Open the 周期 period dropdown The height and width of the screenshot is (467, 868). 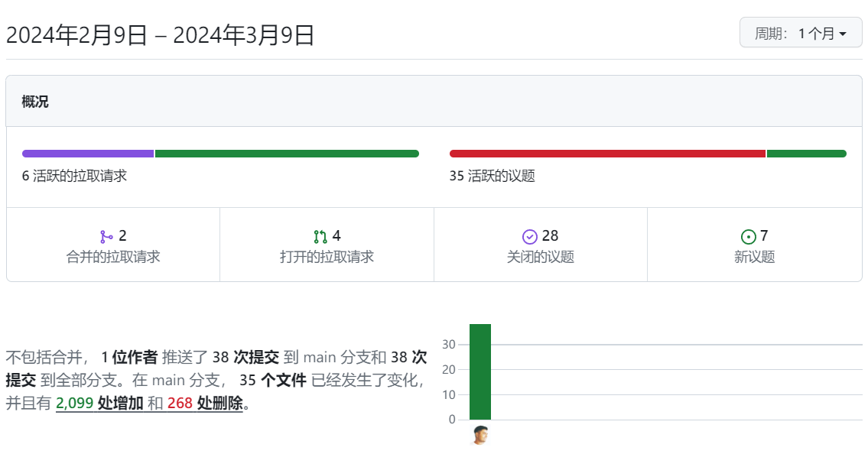800,33
